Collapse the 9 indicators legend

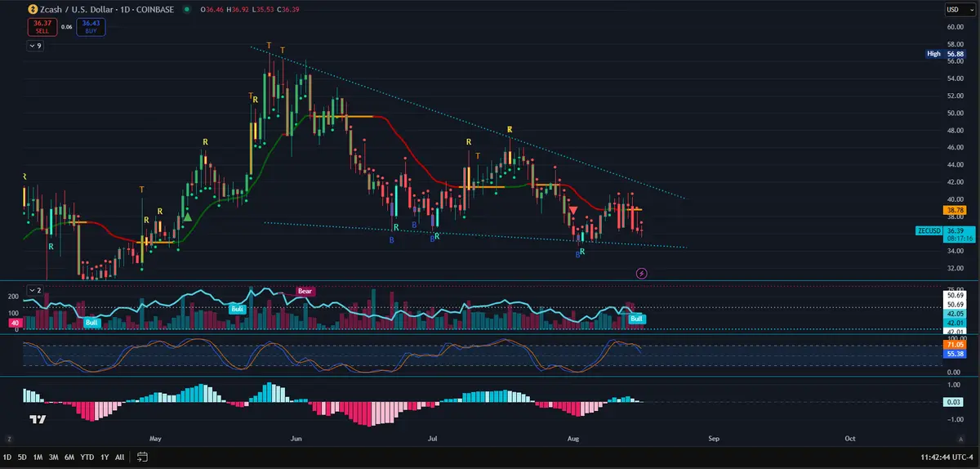pos(35,46)
